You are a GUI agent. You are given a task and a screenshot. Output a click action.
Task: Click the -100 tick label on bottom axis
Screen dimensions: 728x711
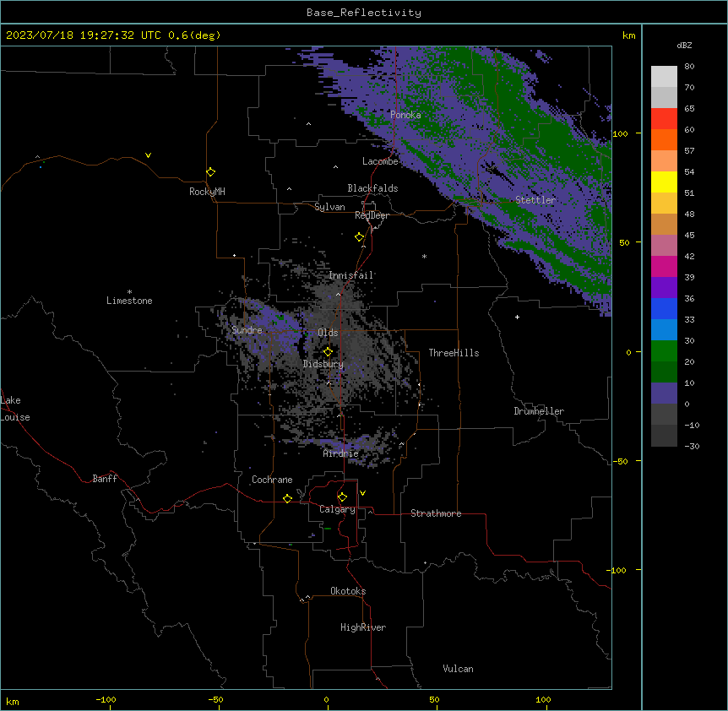[x=106, y=699]
